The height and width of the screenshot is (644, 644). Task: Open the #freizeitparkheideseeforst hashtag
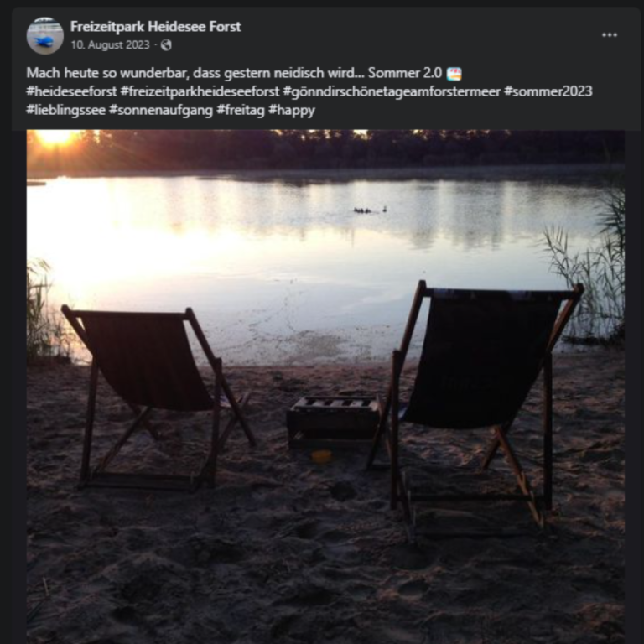200,91
